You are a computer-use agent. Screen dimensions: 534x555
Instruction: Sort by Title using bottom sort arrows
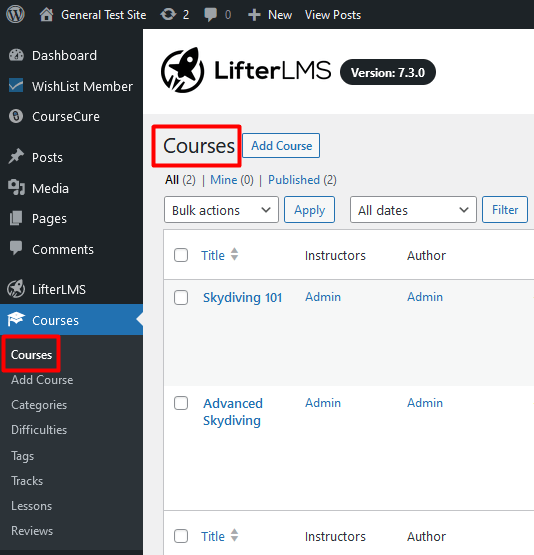tap(234, 535)
